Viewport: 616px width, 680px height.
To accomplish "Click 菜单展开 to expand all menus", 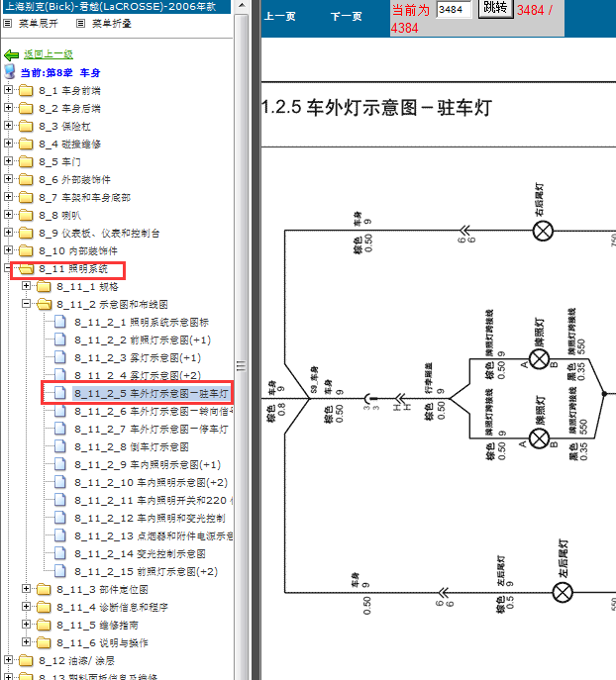I will pyautogui.click(x=39, y=24).
